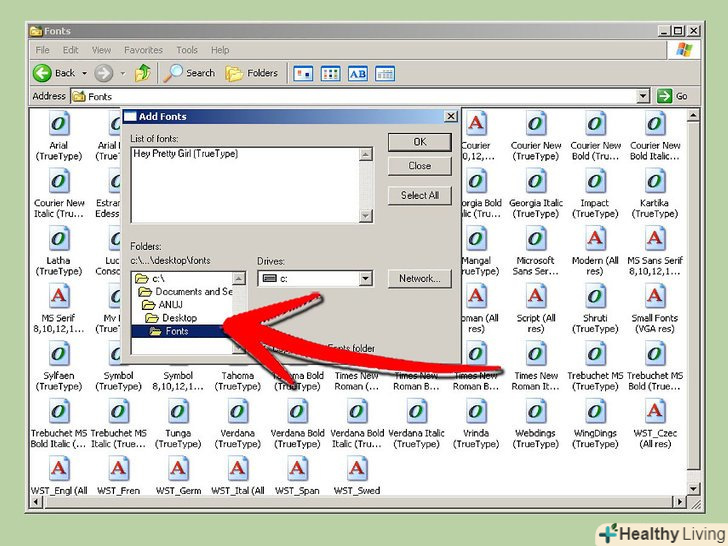Open the Help menu
The width and height of the screenshot is (728, 546).
(220, 50)
